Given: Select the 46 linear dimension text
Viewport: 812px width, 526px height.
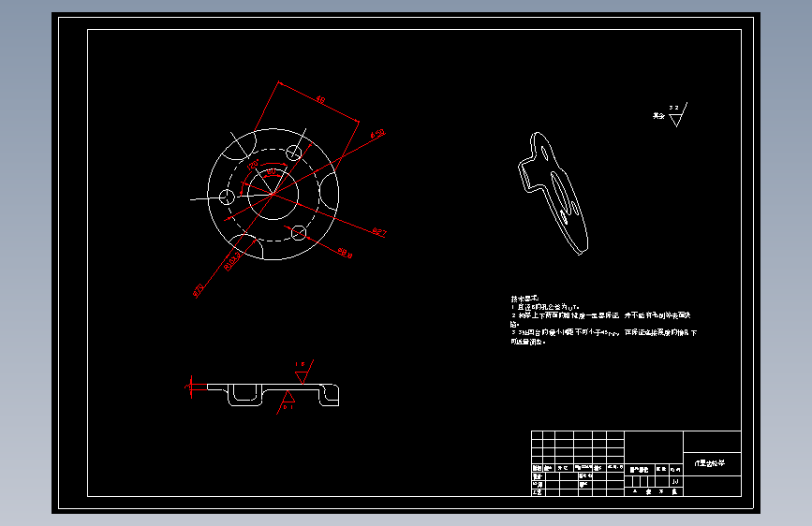Looking at the screenshot, I should point(320,99).
